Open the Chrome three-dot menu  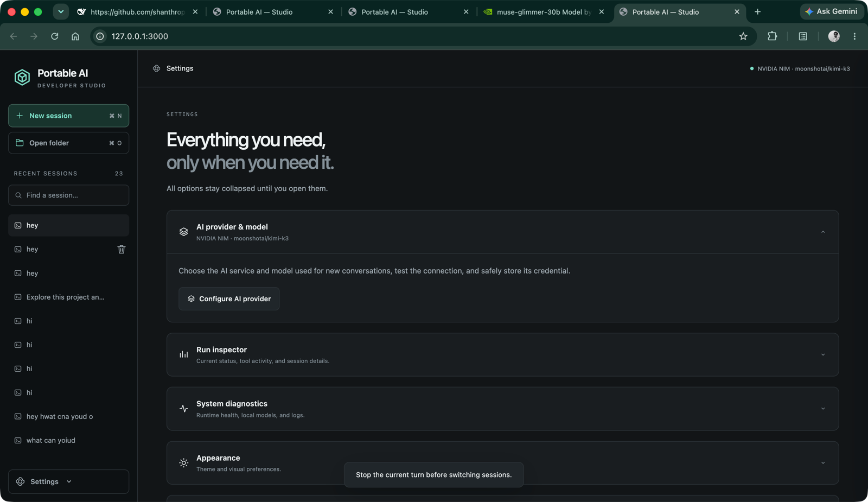[x=854, y=36]
